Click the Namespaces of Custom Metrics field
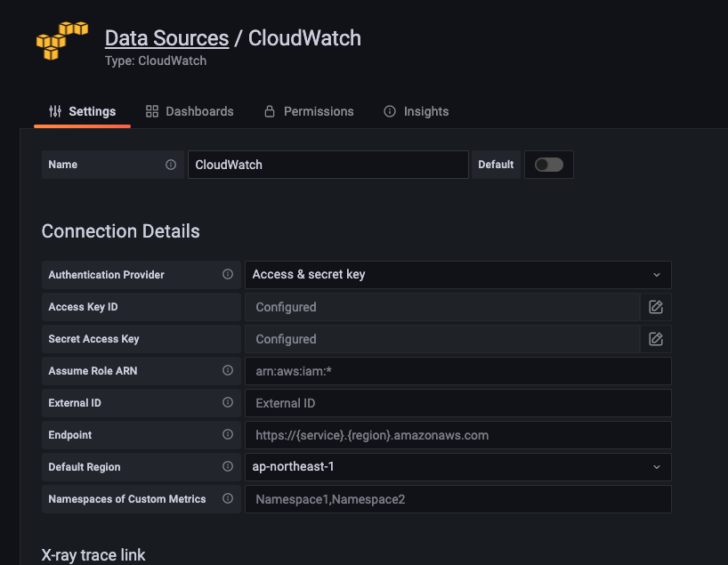Screen dimensions: 728x565 click(x=457, y=499)
